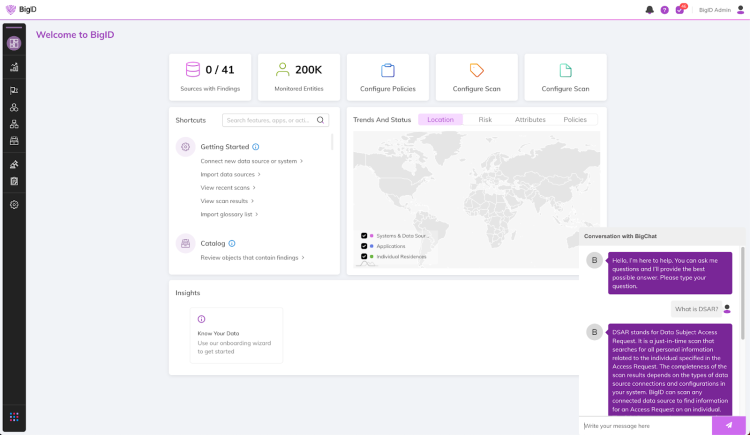This screenshot has width=750, height=435.
Task: Open the gavel policies sidebar icon
Action: [x=14, y=164]
